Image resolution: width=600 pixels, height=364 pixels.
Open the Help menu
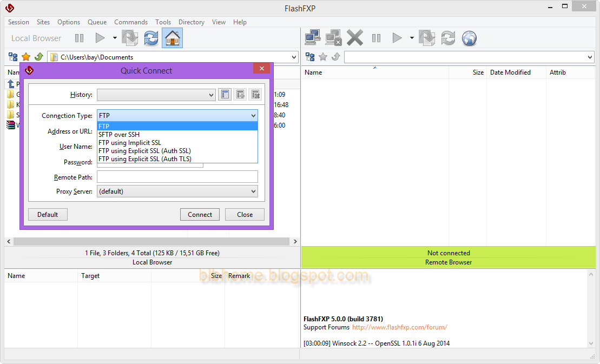pos(240,22)
